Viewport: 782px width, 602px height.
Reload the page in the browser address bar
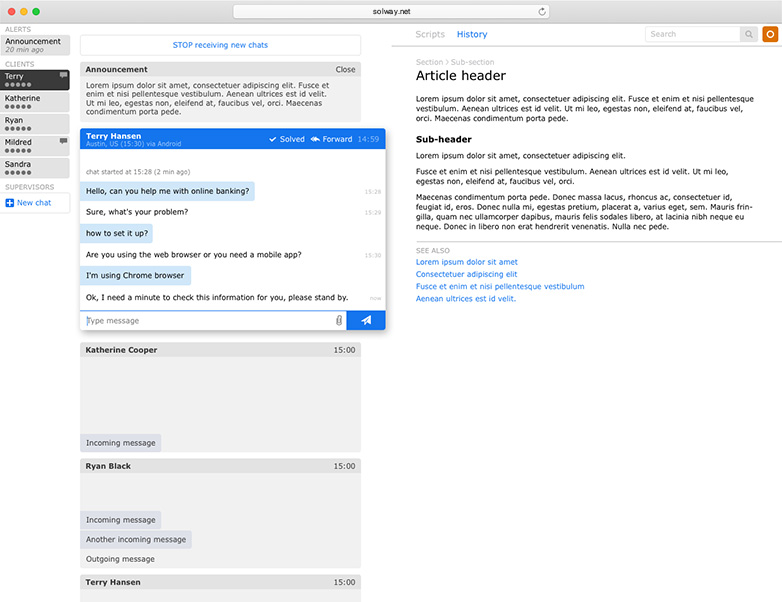542,11
